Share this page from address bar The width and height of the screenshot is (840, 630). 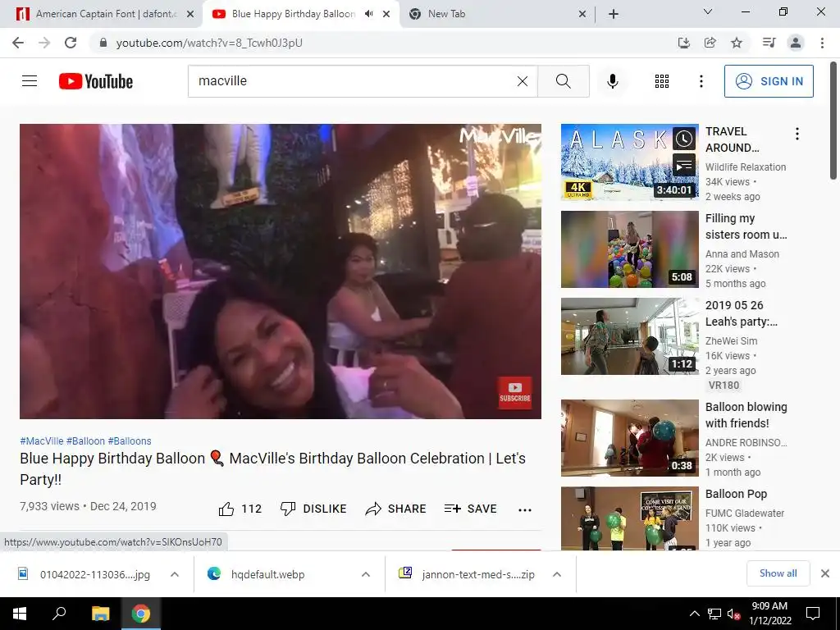click(710, 43)
